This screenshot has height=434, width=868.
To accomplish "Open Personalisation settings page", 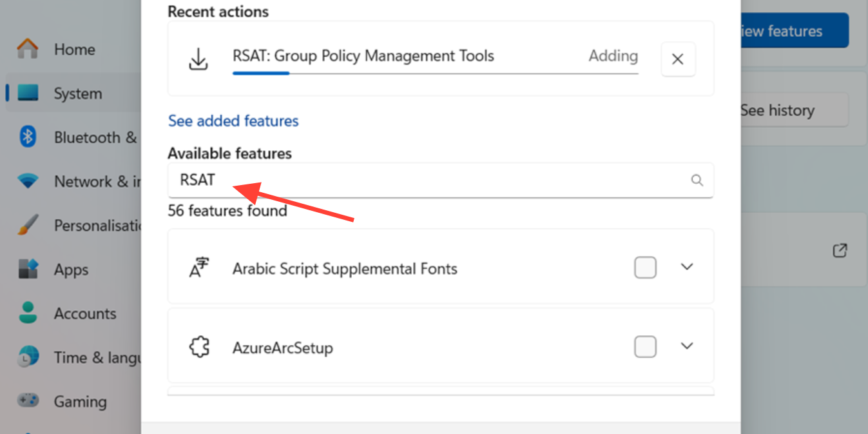I will 97,225.
